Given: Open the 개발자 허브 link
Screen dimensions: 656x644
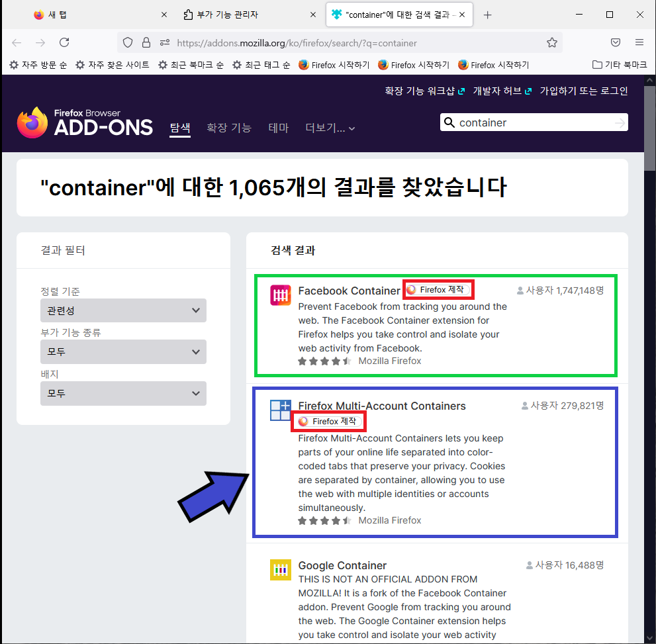Looking at the screenshot, I should tap(502, 91).
